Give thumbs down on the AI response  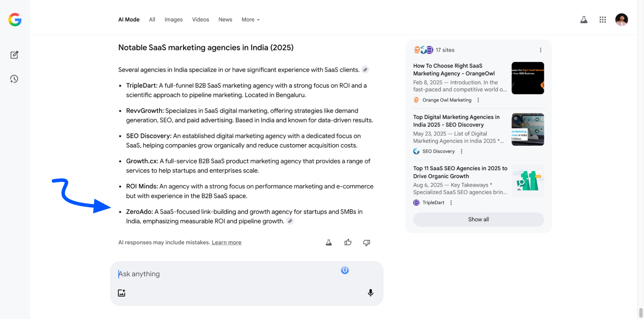coord(366,243)
